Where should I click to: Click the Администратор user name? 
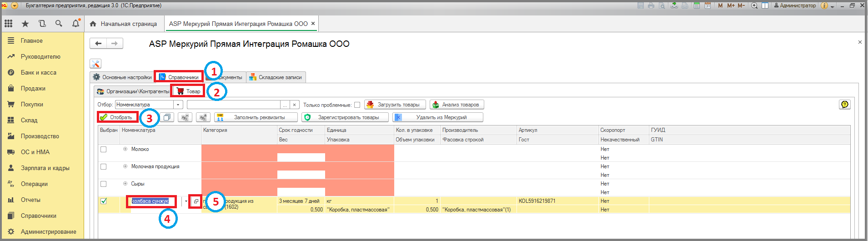(795, 5)
